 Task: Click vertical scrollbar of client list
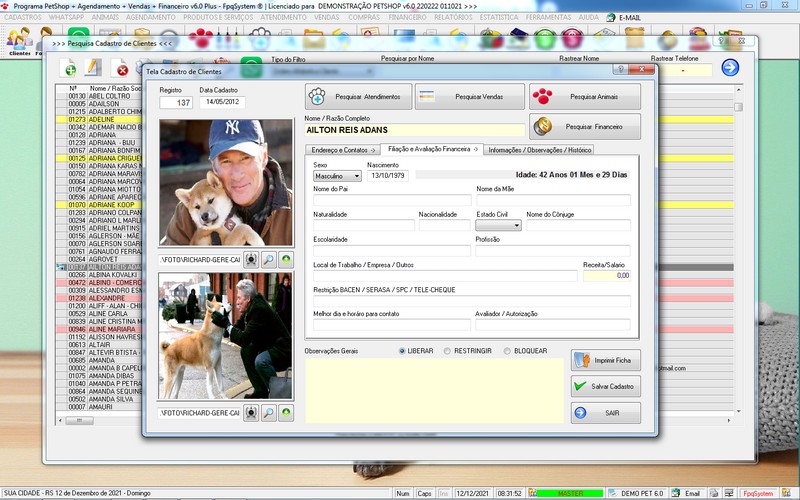point(738,250)
